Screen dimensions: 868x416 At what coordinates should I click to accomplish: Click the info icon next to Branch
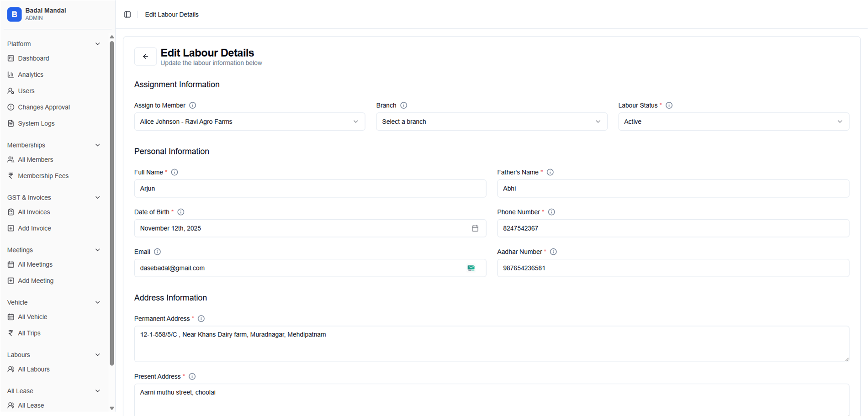[404, 105]
